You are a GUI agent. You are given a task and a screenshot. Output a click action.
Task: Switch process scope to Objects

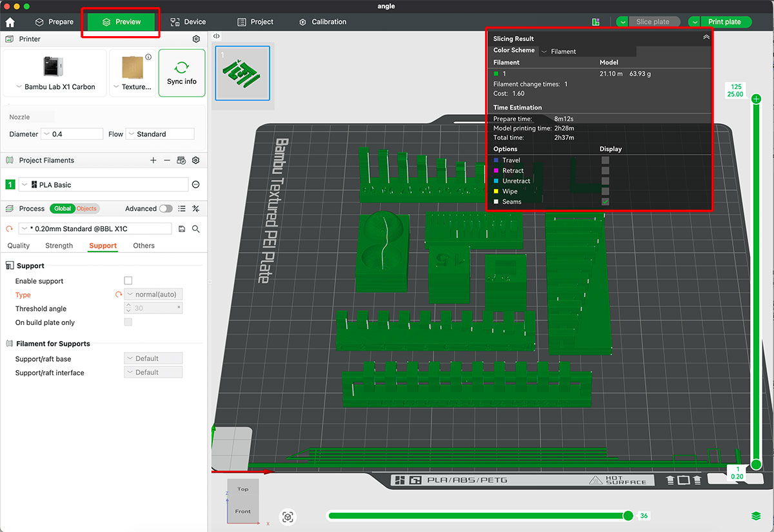[x=86, y=209]
